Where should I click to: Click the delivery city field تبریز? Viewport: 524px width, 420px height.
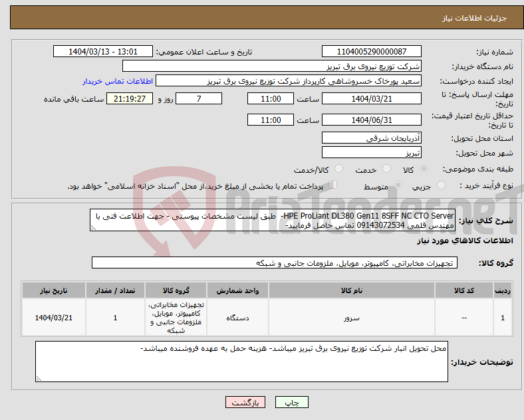click(x=371, y=153)
